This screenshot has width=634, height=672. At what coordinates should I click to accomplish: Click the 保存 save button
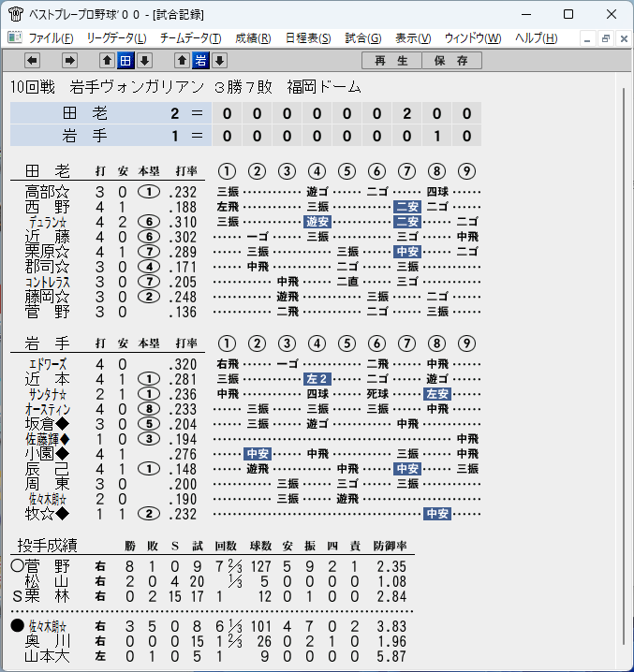point(451,61)
